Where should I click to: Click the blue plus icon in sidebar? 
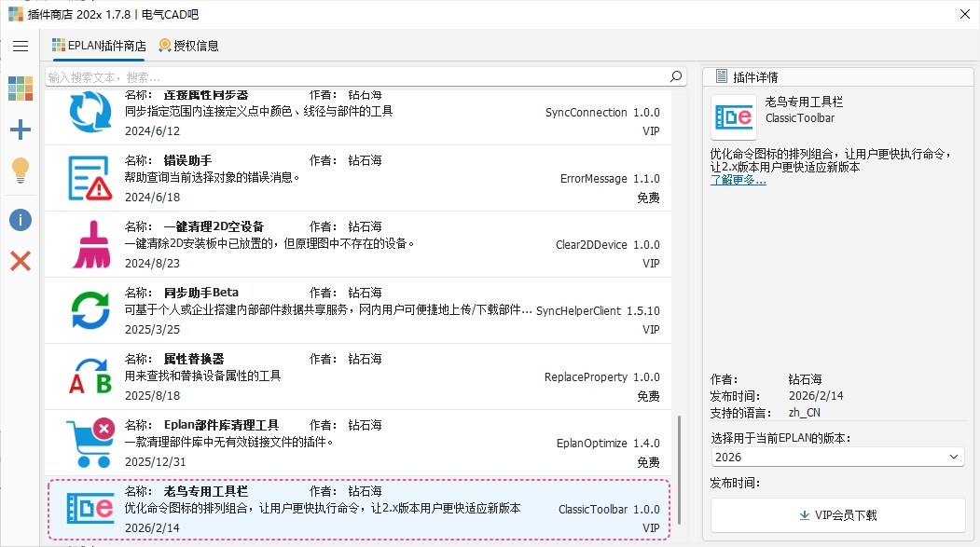pos(21,130)
